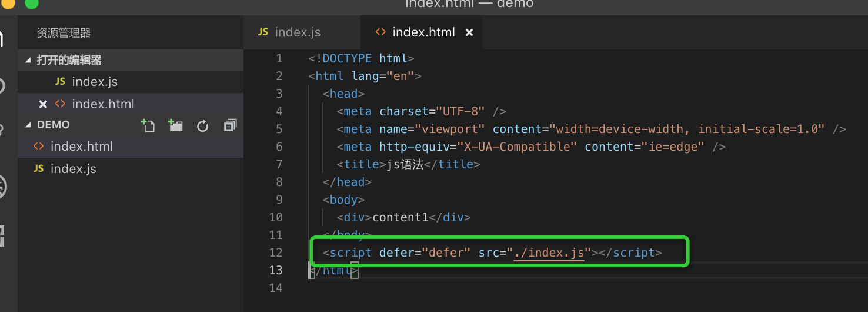
Task: Refresh the DEMO explorer with the refresh icon
Action: coord(203,125)
